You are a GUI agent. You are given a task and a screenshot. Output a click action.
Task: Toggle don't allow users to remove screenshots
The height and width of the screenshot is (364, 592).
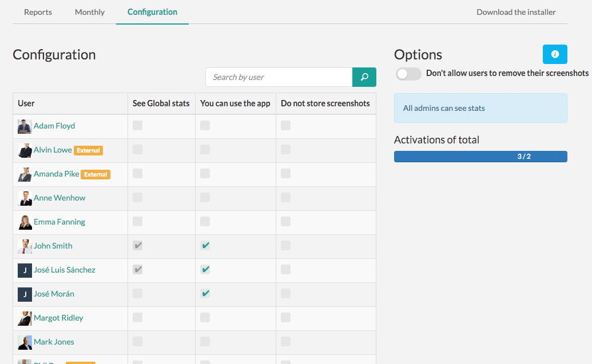pos(408,74)
